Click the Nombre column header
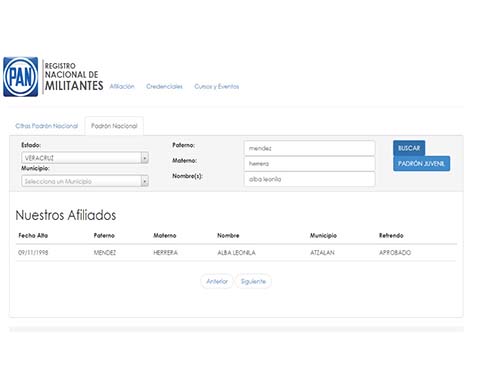This screenshot has height=386, width=500. pyautogui.click(x=228, y=236)
